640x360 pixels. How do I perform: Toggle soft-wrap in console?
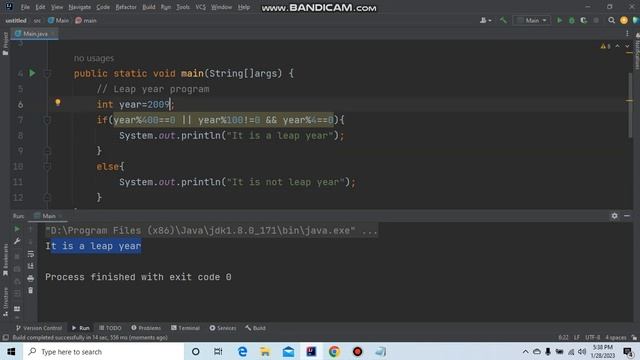point(31,254)
